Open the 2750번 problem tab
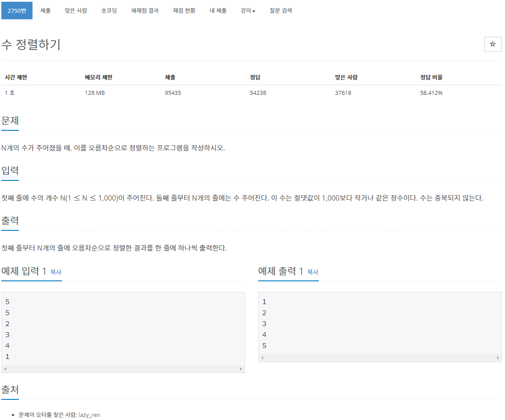Screen dimensions: 505x420 point(17,11)
